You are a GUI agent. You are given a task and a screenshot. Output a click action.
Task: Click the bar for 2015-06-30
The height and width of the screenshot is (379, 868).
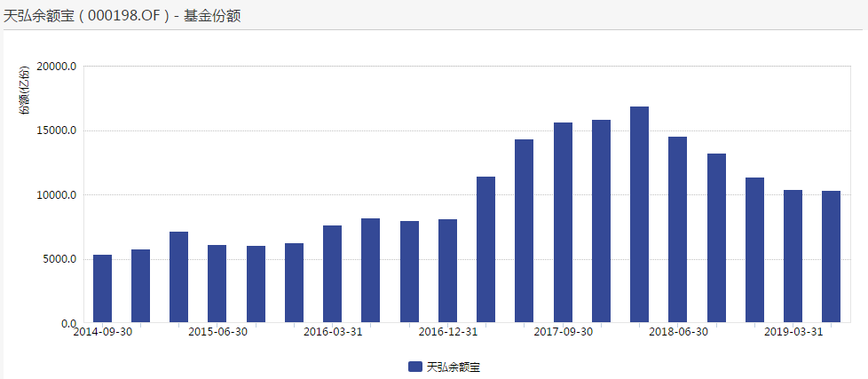click(x=217, y=284)
